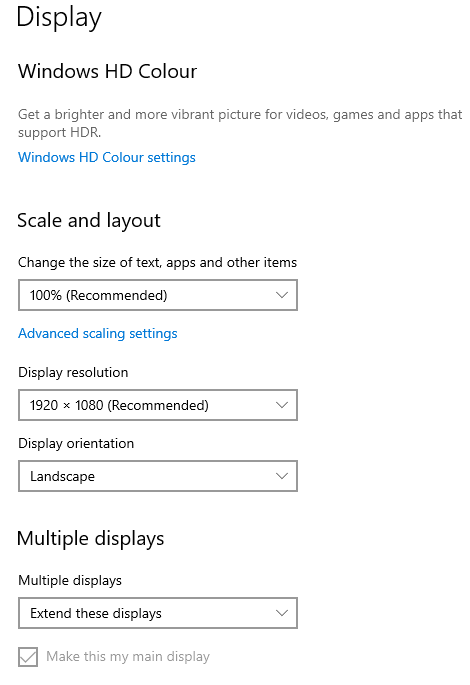Select the Display orientation label
This screenshot has height=685, width=470.
coord(76,443)
